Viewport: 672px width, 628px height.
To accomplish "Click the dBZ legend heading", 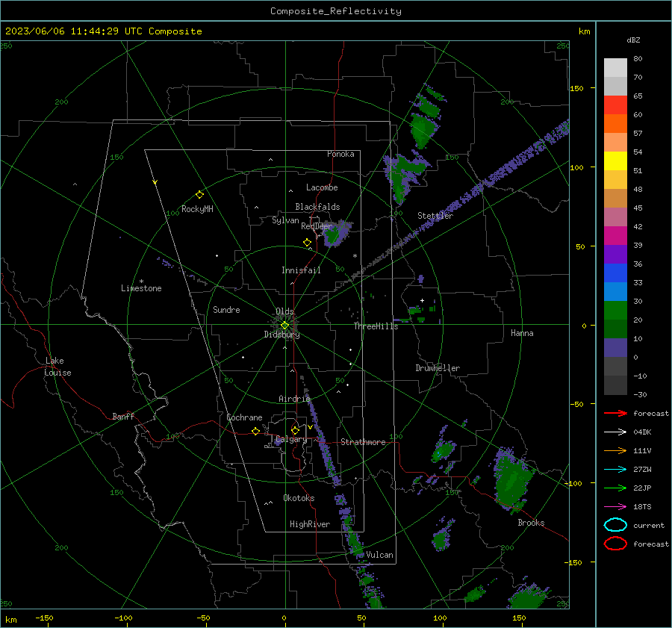I will 633,40.
